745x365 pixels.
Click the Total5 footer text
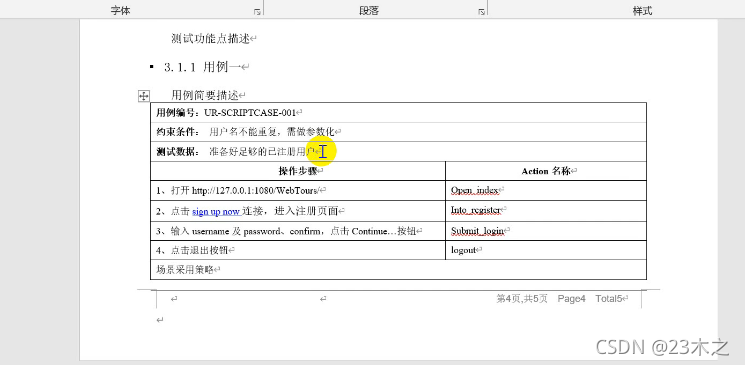(x=609, y=298)
